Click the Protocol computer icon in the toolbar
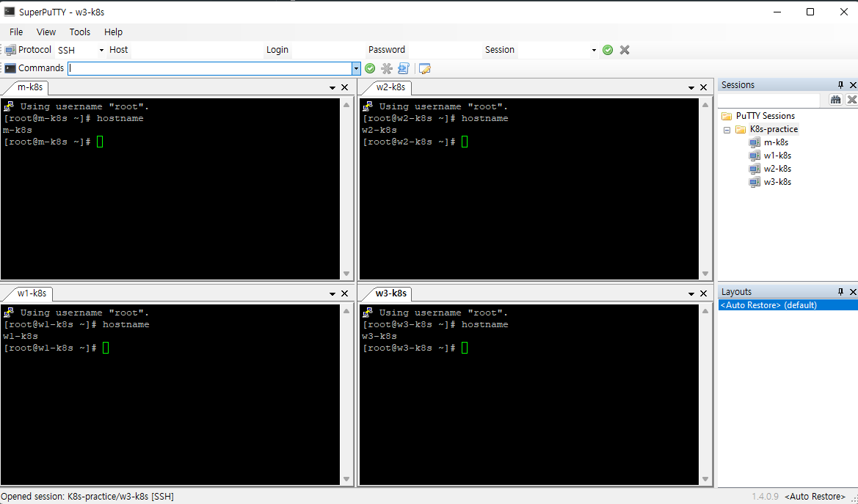 (10, 50)
